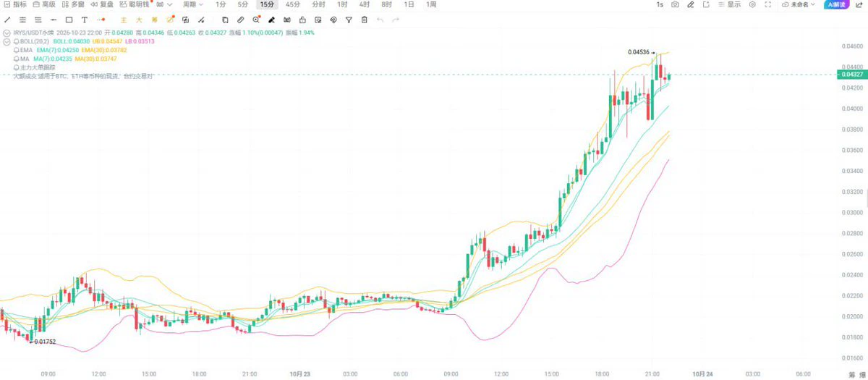
Task: Click the note with pencil icon
Action: coord(318,20)
